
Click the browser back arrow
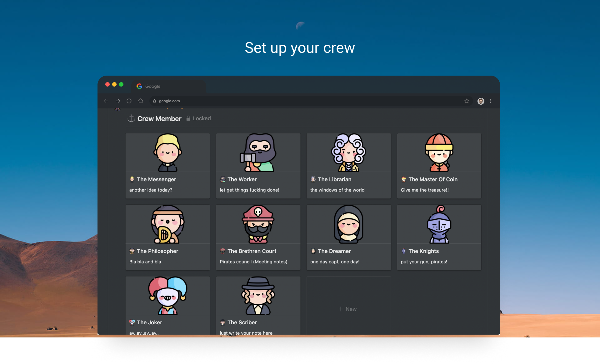[106, 101]
